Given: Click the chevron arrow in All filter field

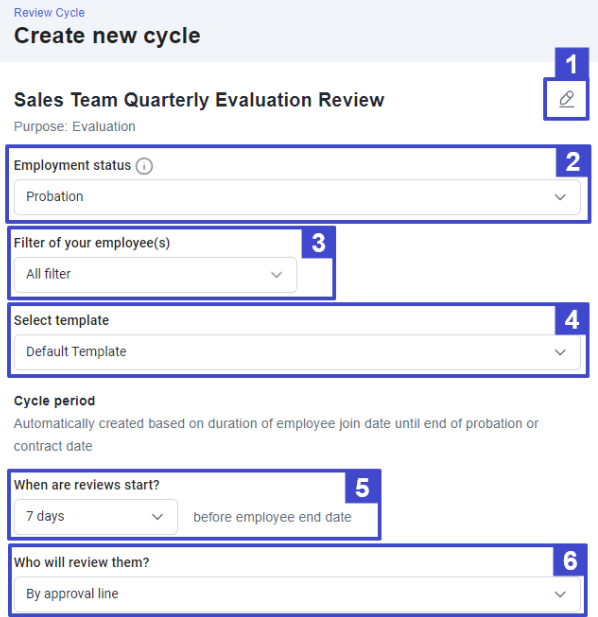Looking at the screenshot, I should pyautogui.click(x=277, y=275).
